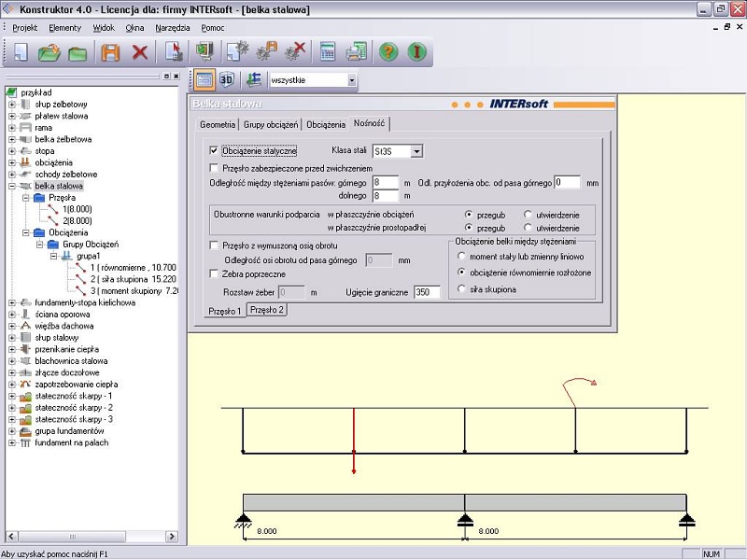Click the printer report toolbar icon
The height and width of the screenshot is (560, 747).
pos(357,51)
